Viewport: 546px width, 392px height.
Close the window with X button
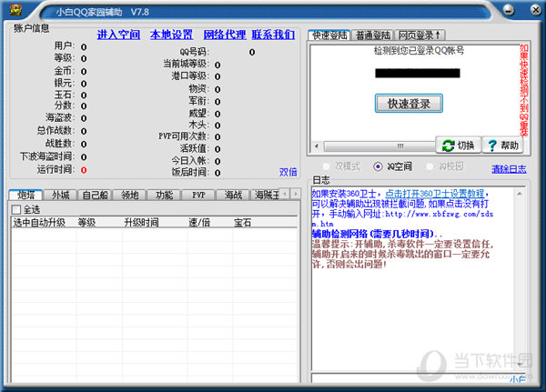(536, 9)
